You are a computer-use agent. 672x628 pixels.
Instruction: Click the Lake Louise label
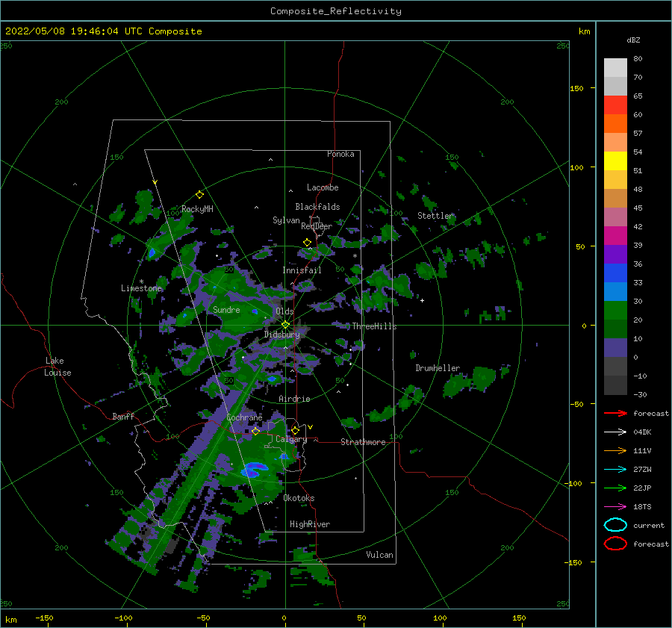57,367
